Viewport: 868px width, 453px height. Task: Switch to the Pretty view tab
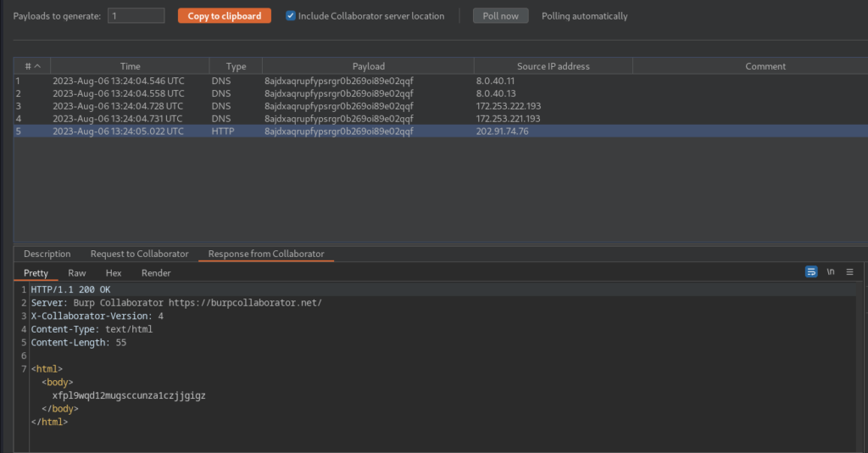click(36, 273)
